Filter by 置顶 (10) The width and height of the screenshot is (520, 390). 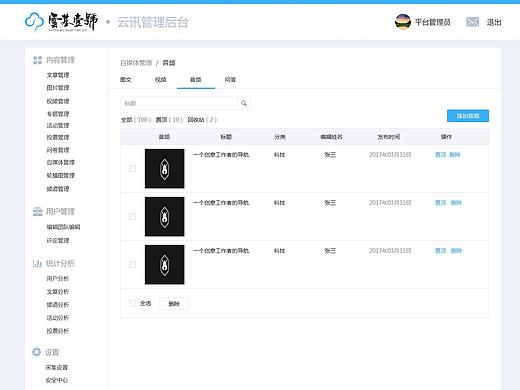(169, 120)
